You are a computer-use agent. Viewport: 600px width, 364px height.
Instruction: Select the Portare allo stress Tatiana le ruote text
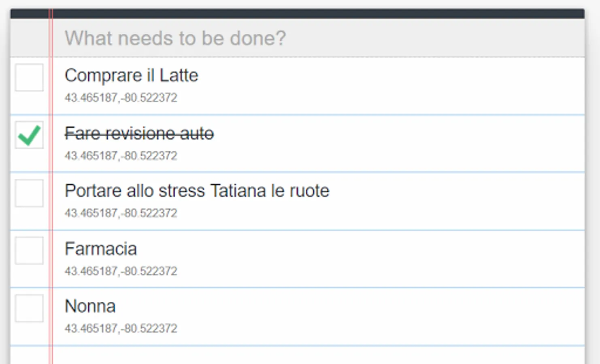[197, 191]
